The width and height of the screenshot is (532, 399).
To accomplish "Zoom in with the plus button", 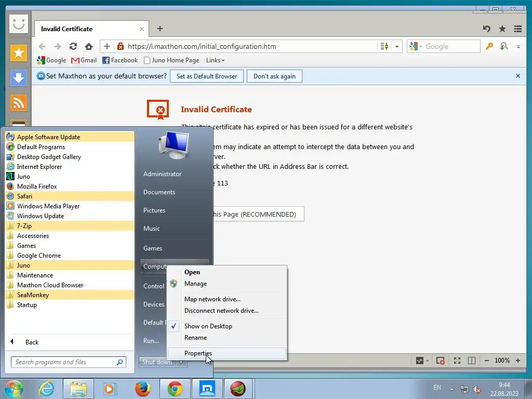I will point(518,361).
